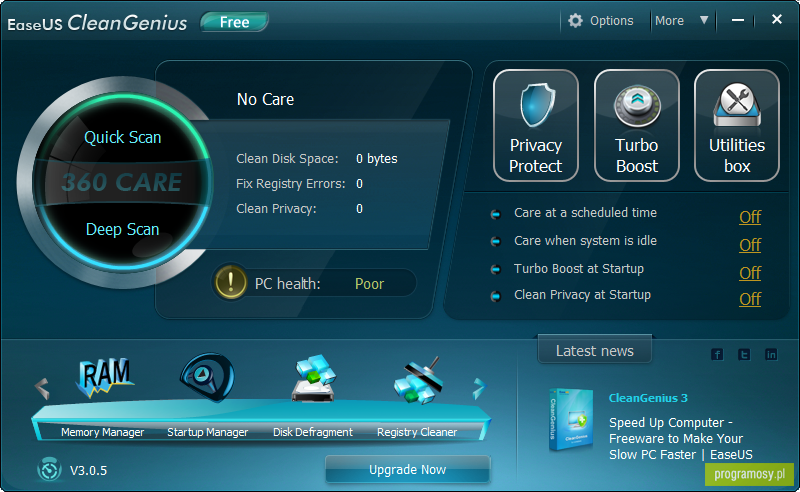Click the Disk Defragment label
800x492 pixels.
tap(313, 432)
